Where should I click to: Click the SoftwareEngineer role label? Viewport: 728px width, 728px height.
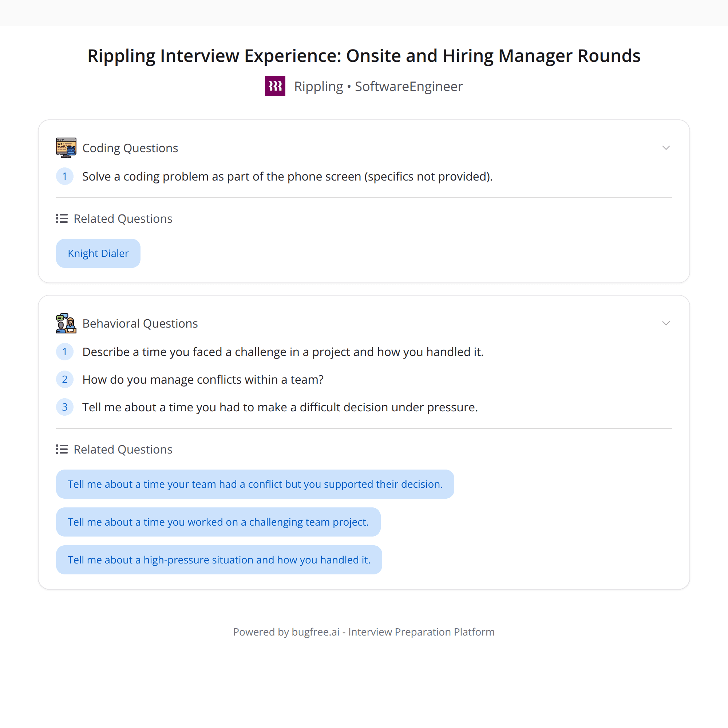pos(408,86)
